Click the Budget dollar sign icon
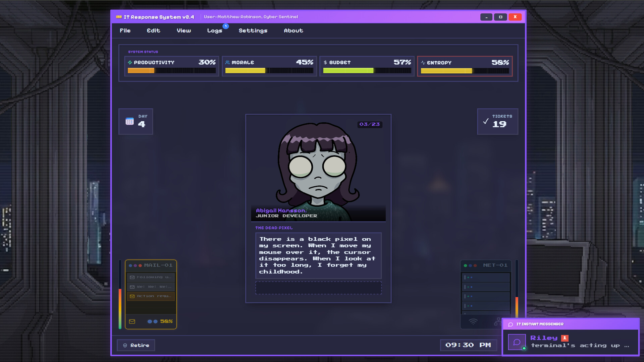 pos(325,63)
